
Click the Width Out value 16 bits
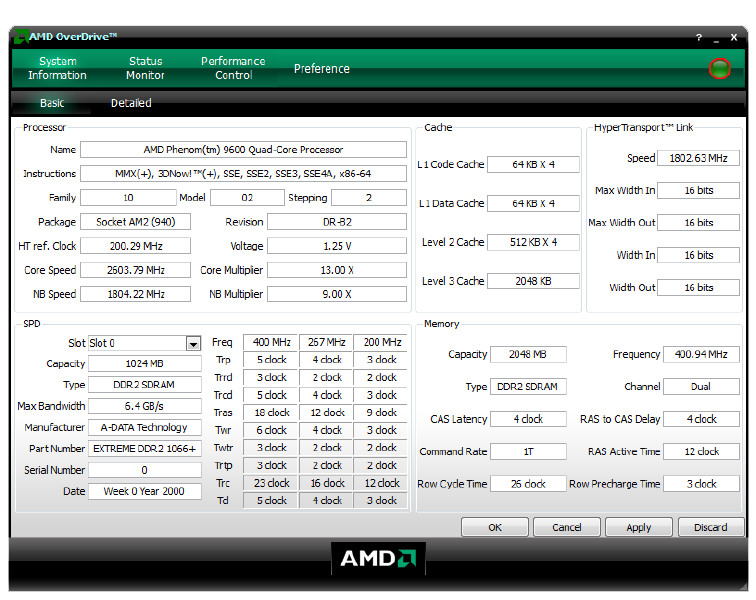(698, 288)
